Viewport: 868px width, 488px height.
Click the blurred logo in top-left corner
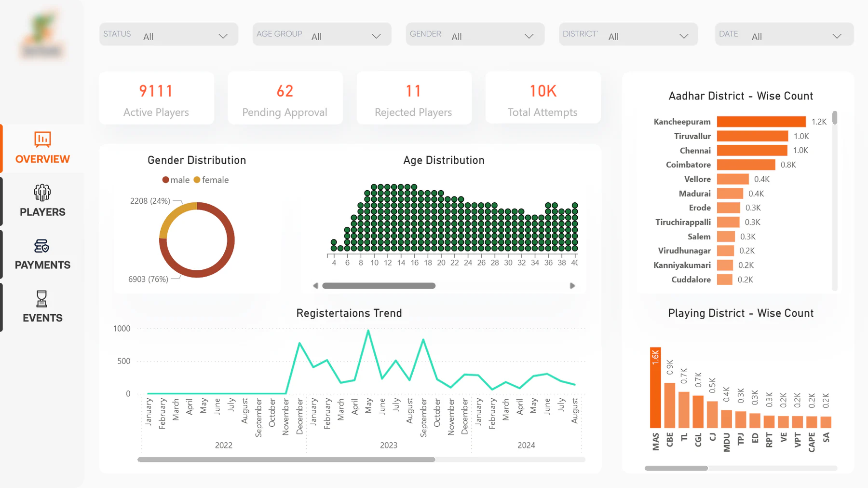tap(42, 35)
